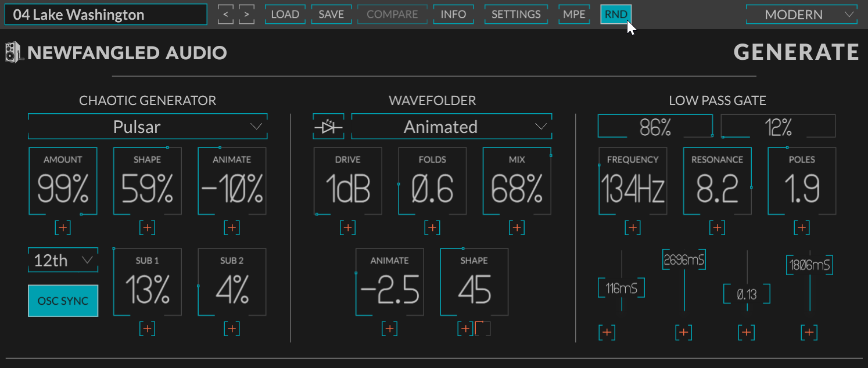868x368 pixels.
Task: Add modulation to the Wavefolder SHAPE control
Action: tap(465, 329)
